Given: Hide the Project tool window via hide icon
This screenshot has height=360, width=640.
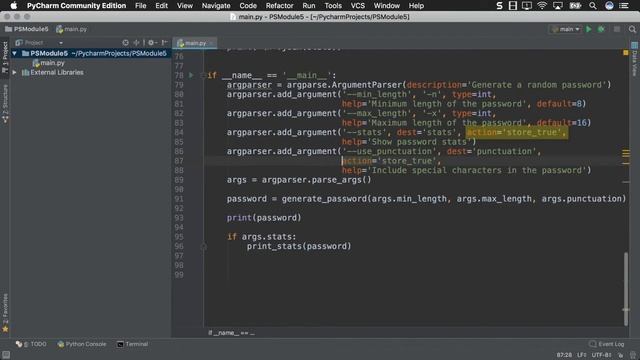Looking at the screenshot, I should (164, 42).
